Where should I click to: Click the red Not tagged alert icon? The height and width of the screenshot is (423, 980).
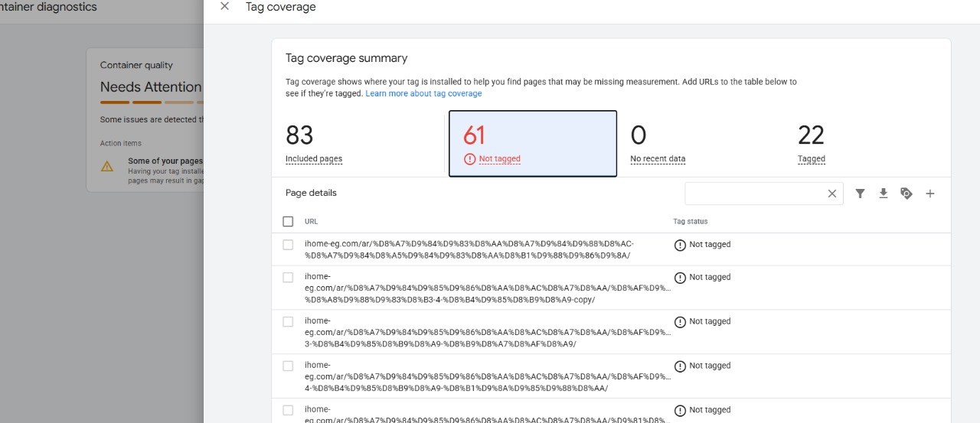pos(469,159)
